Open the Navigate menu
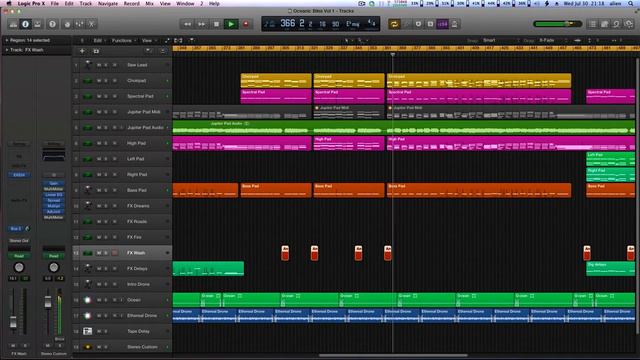 (108, 3)
